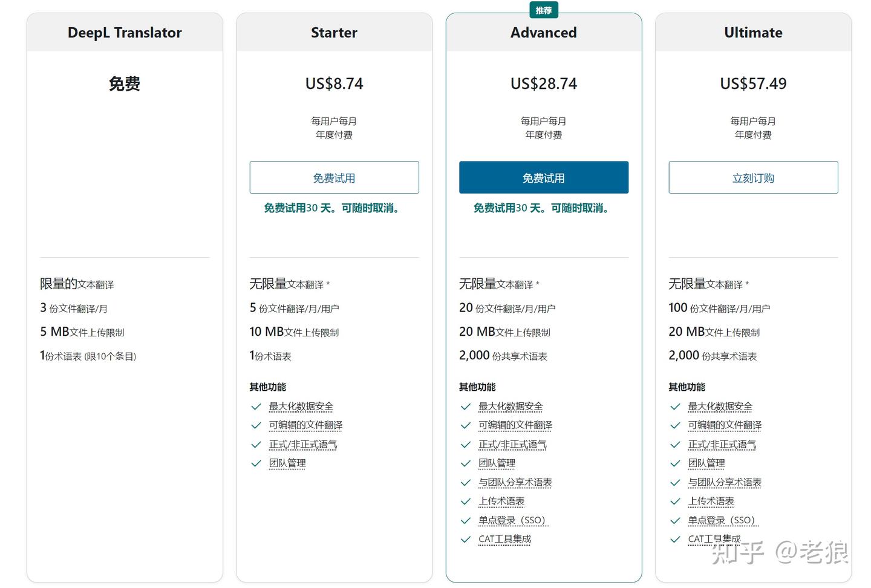Click 团队管理 under the Ultimate plan
The image size is (871, 588).
click(706, 463)
